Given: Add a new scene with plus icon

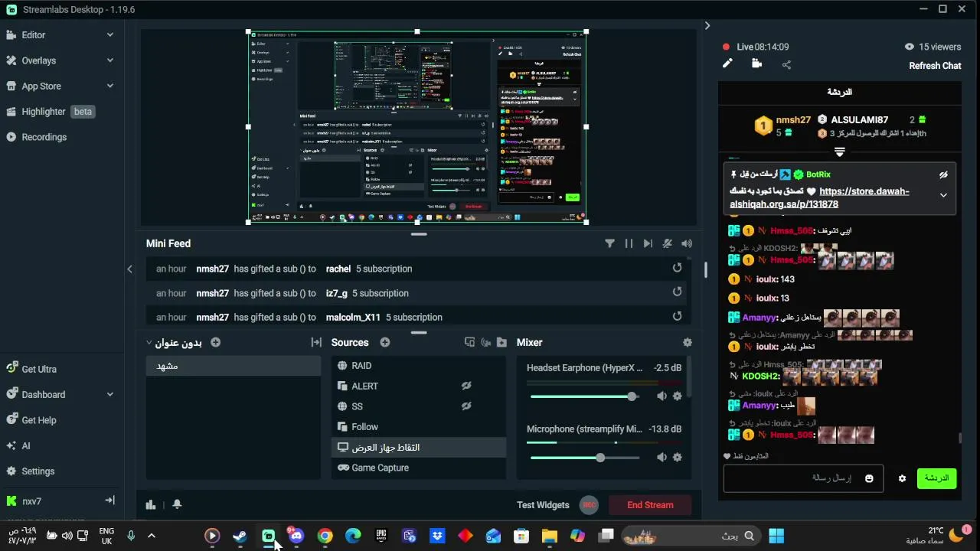Looking at the screenshot, I should (x=215, y=342).
